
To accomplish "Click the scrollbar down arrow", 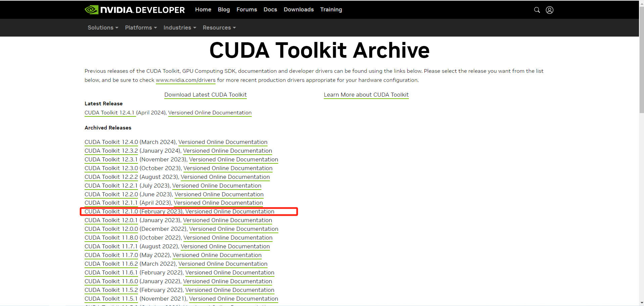I will [x=641, y=303].
